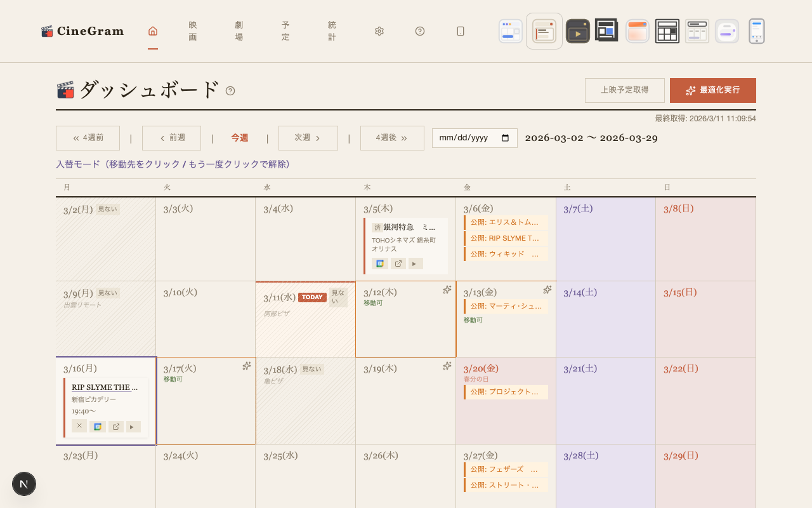The height and width of the screenshot is (508, 812).
Task: Remove the 3/16 RIP SLYME showing with X
Action: click(x=79, y=427)
